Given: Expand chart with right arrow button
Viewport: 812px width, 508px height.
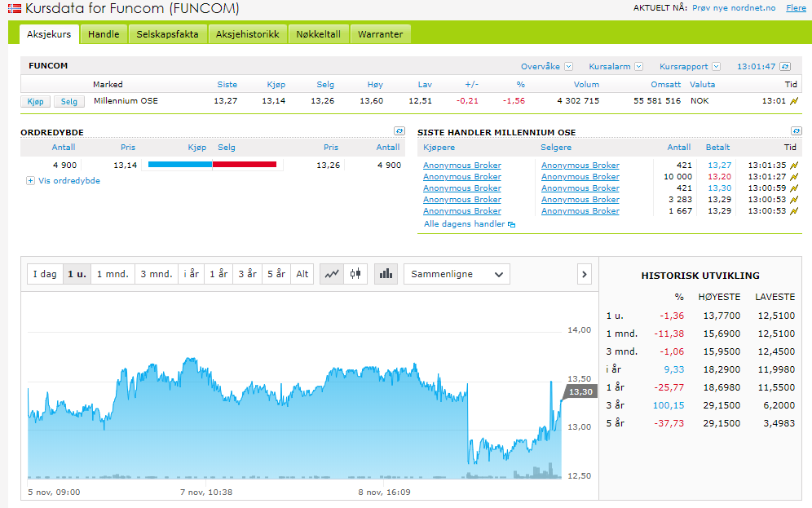Looking at the screenshot, I should point(585,274).
